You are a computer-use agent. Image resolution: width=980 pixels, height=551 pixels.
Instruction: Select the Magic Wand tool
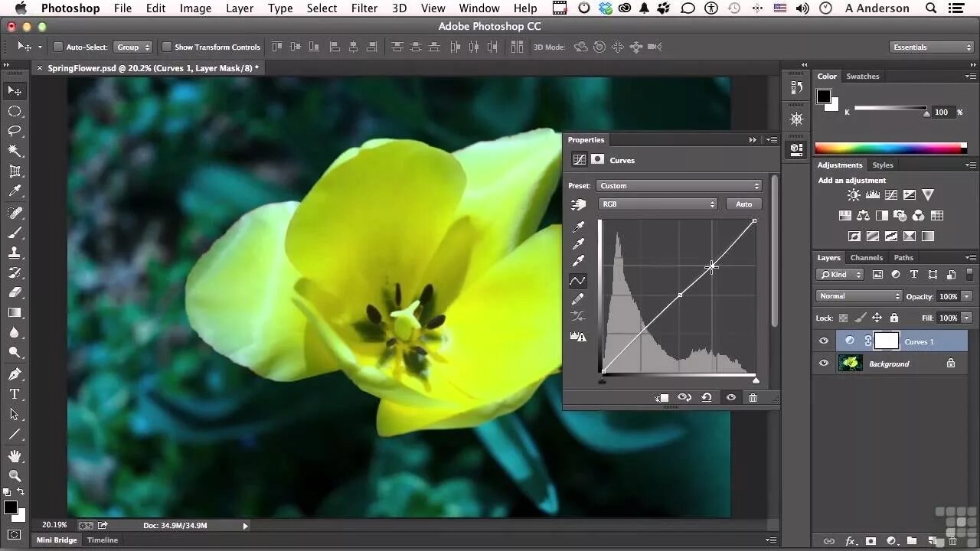pos(15,151)
